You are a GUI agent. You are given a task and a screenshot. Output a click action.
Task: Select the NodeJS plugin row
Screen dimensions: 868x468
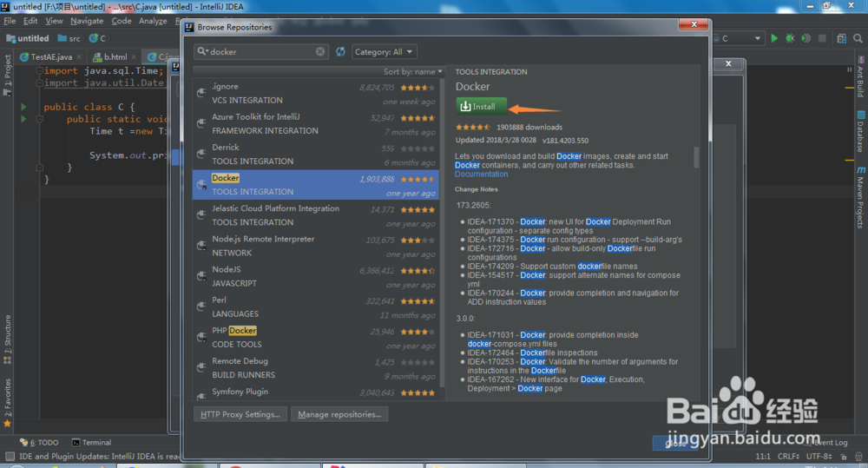pos(316,276)
